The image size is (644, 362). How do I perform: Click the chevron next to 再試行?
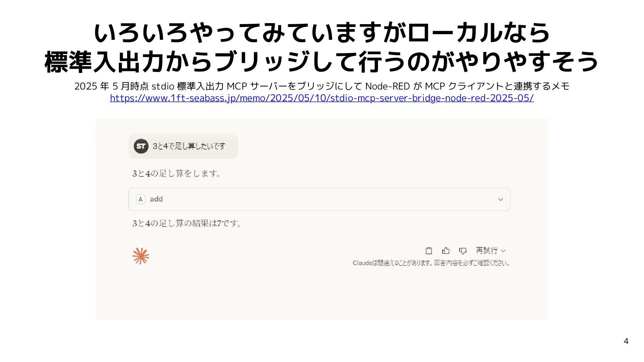click(x=503, y=251)
